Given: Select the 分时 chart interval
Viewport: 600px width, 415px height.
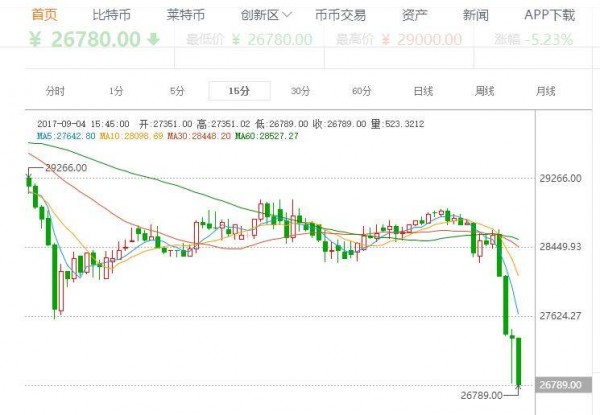Looking at the screenshot, I should [55, 91].
